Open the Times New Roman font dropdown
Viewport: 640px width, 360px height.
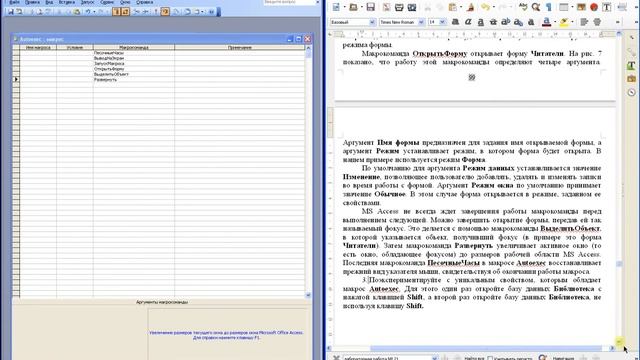click(x=421, y=22)
